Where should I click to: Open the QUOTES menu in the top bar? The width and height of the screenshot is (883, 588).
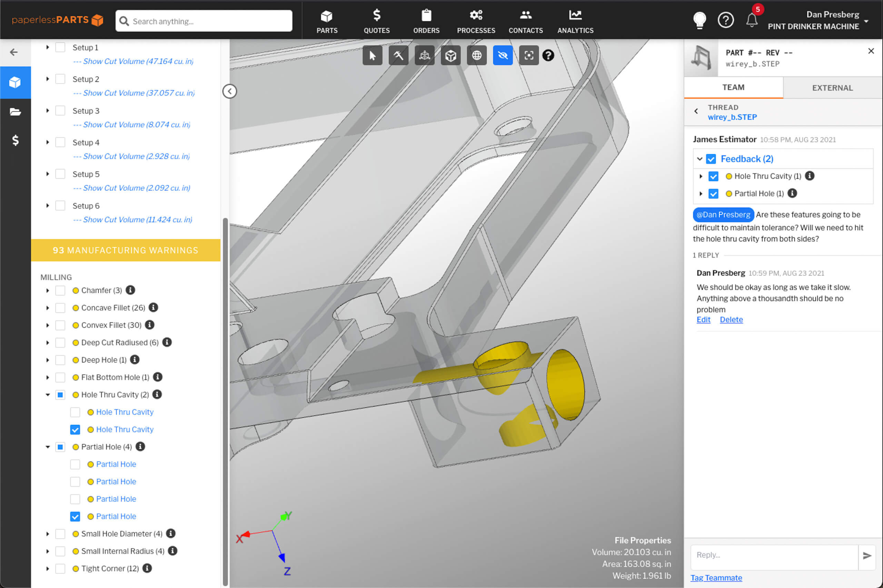376,21
